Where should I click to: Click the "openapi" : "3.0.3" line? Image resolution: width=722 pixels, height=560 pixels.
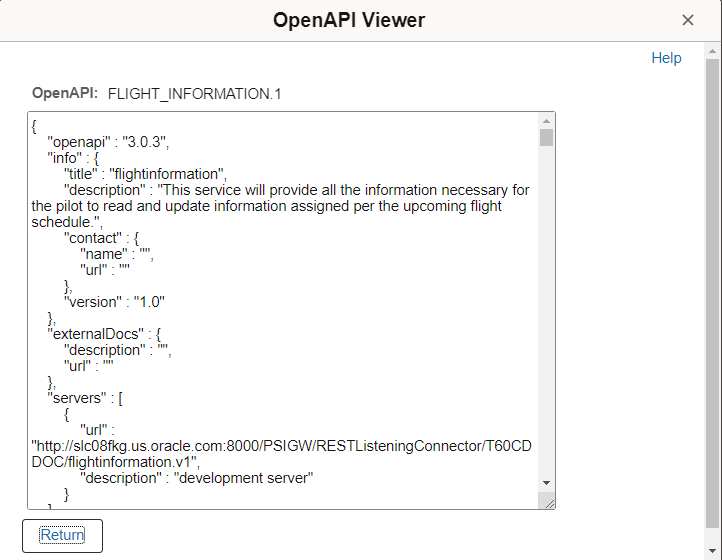[x=108, y=142]
